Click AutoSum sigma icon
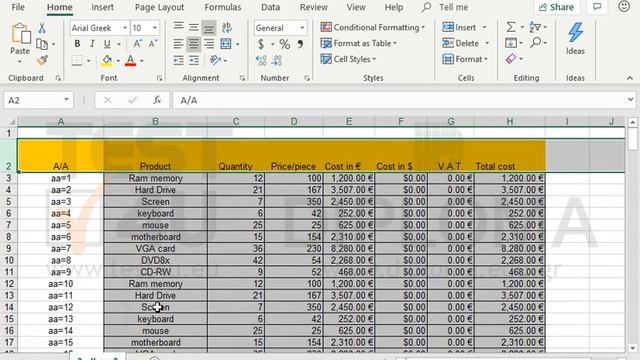 tap(511, 27)
